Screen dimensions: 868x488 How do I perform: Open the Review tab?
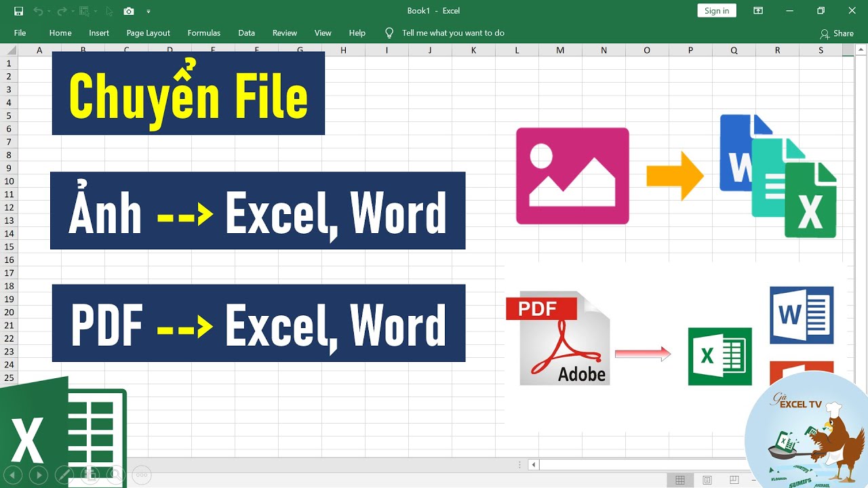pyautogui.click(x=285, y=33)
